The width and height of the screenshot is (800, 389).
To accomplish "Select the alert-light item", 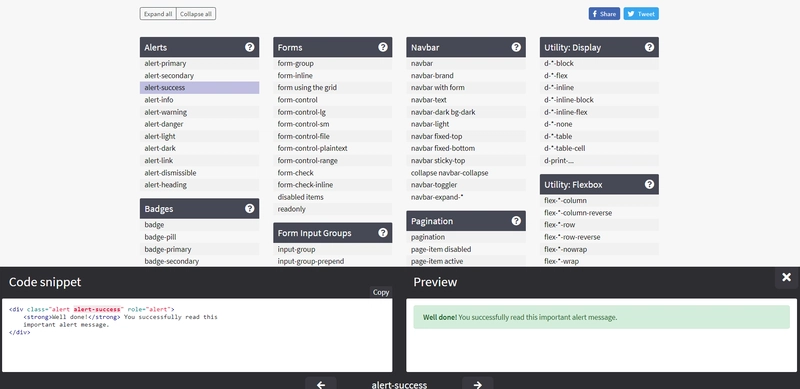I will coord(199,136).
